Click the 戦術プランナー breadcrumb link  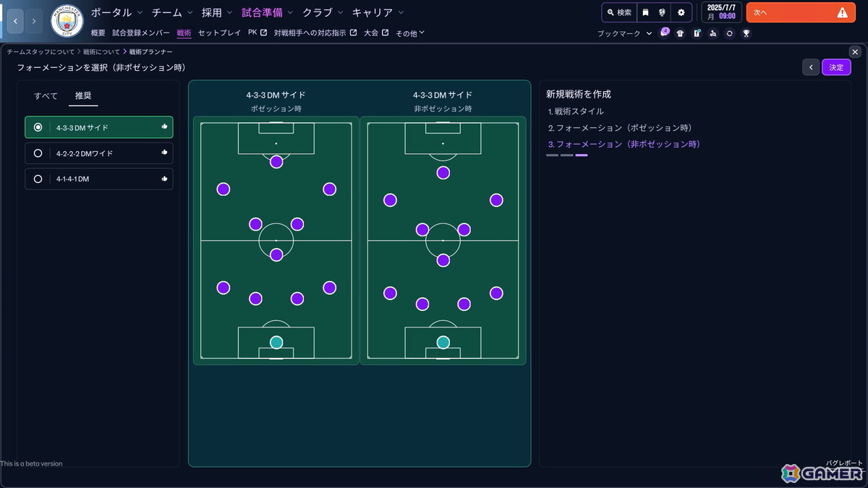(x=150, y=51)
